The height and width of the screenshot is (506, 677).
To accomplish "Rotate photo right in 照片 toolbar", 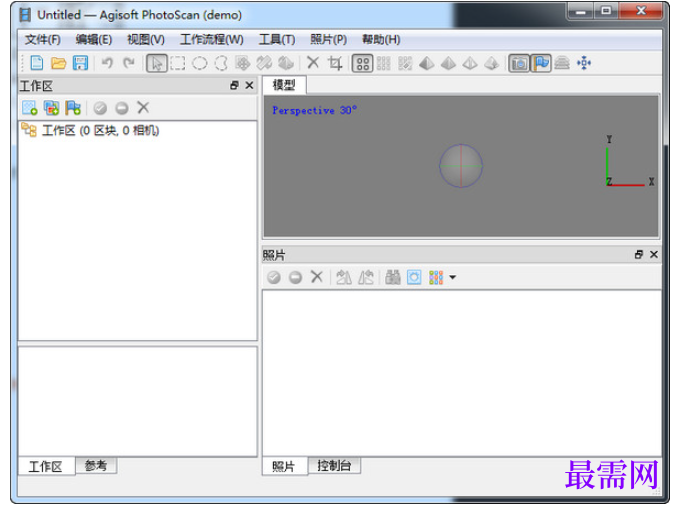I will click(x=366, y=277).
